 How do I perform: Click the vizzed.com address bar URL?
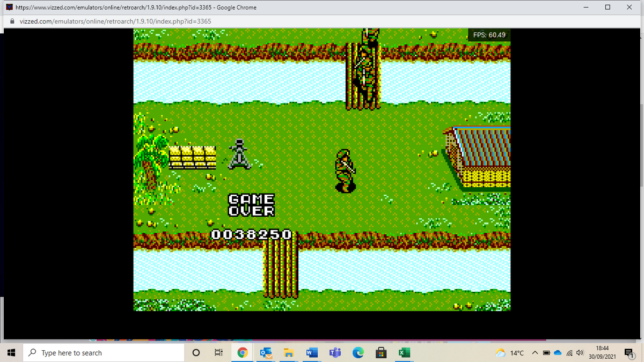tap(115, 21)
